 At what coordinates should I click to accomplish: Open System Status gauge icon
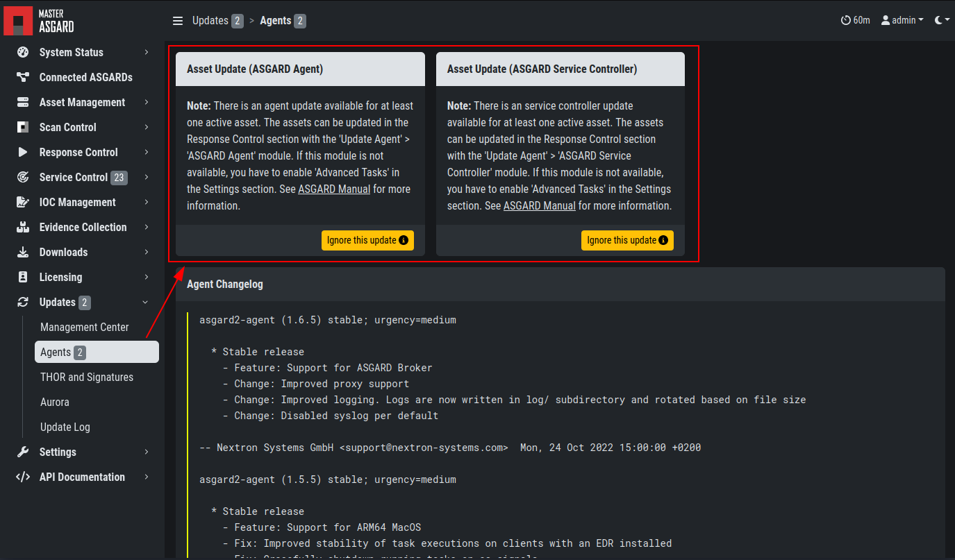pos(23,52)
